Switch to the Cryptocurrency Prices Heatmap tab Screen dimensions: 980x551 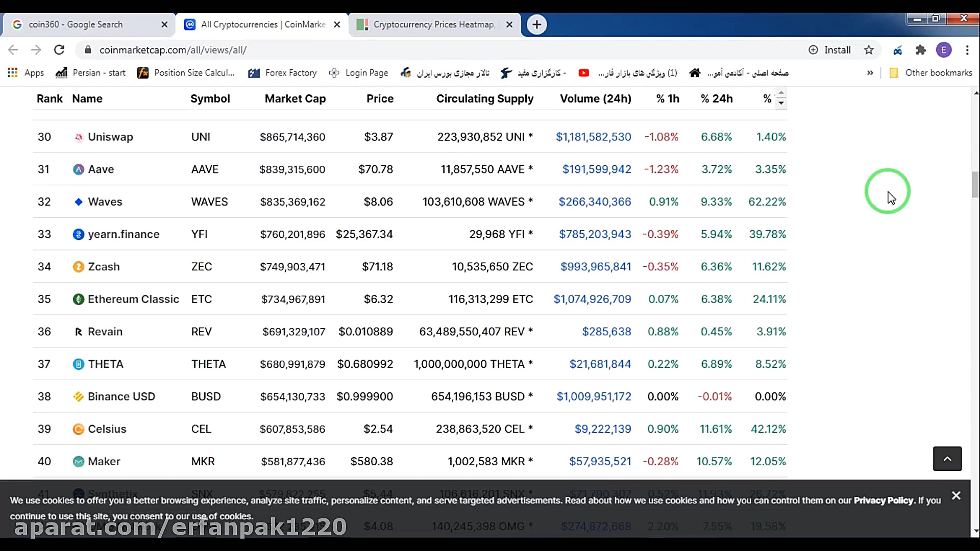pos(434,24)
